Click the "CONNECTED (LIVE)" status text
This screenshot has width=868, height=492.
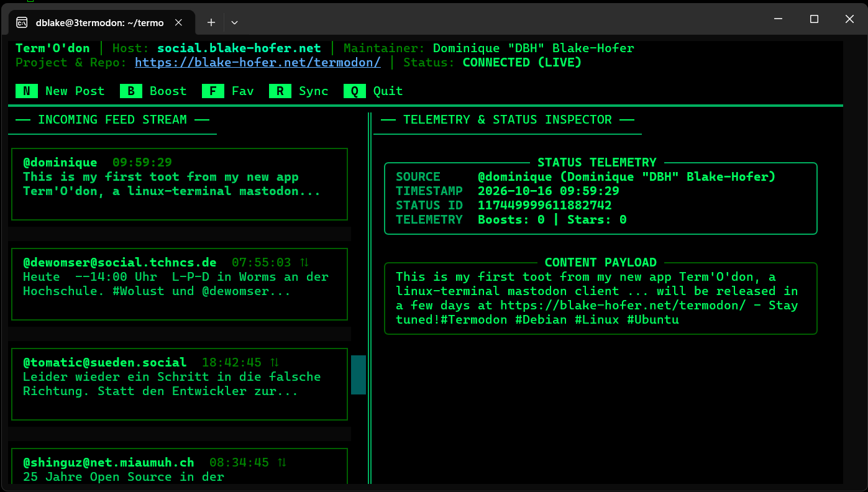tap(523, 63)
